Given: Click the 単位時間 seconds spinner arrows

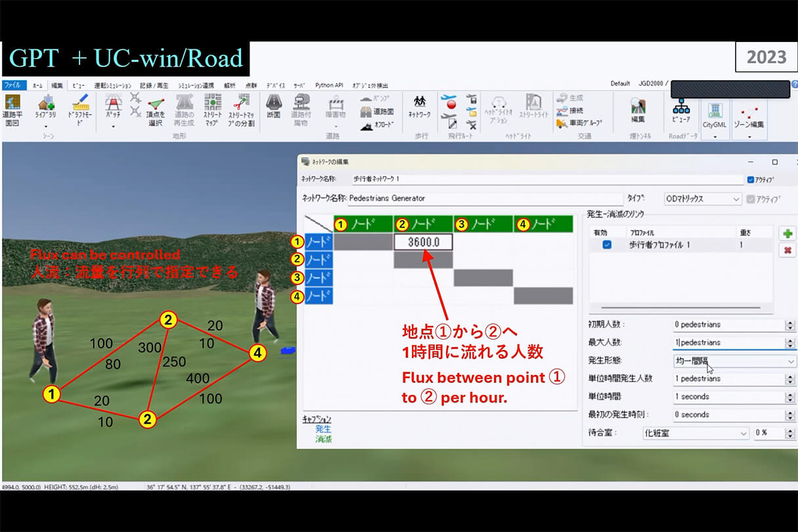Looking at the screenshot, I should [x=790, y=397].
